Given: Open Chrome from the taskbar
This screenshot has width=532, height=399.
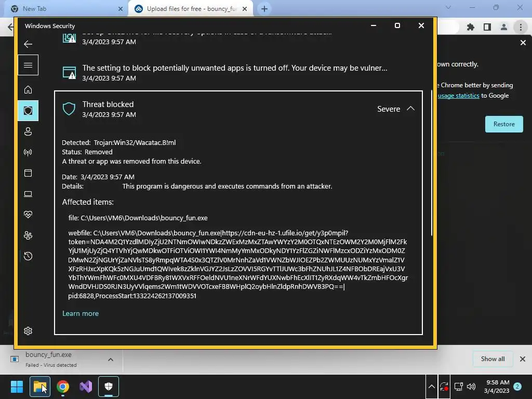Looking at the screenshot, I should (x=63, y=387).
